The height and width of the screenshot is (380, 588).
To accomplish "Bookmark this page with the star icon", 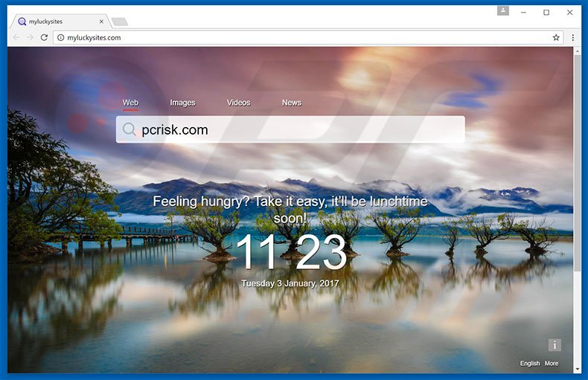I will [555, 37].
